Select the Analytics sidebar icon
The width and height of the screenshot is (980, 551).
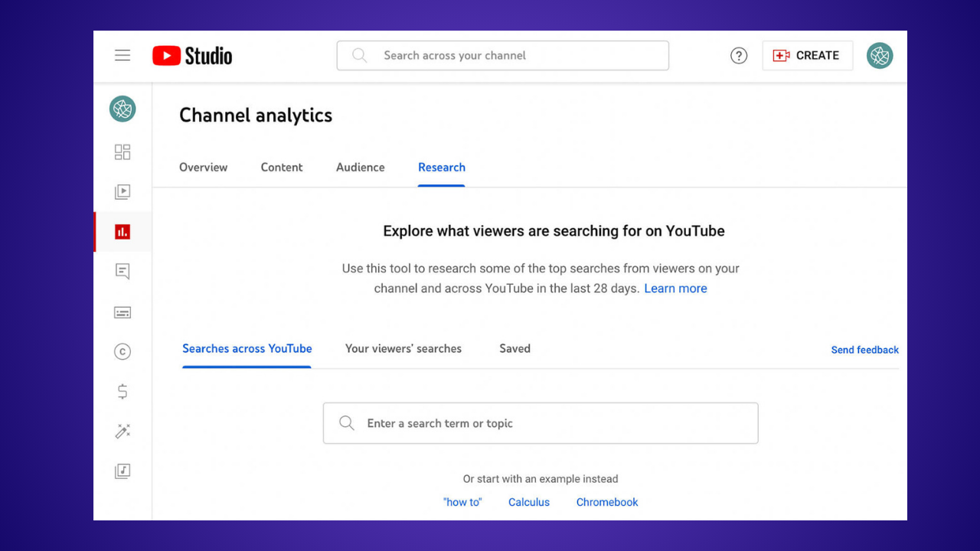pos(122,231)
